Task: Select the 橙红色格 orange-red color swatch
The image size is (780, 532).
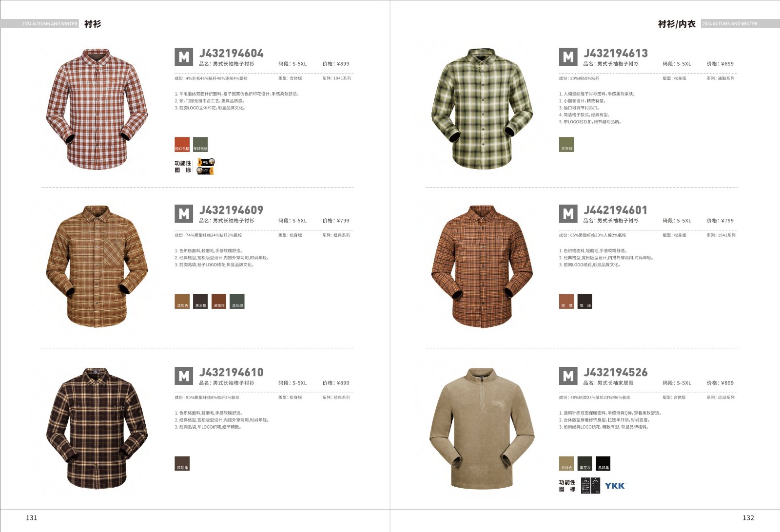Action: (x=182, y=144)
